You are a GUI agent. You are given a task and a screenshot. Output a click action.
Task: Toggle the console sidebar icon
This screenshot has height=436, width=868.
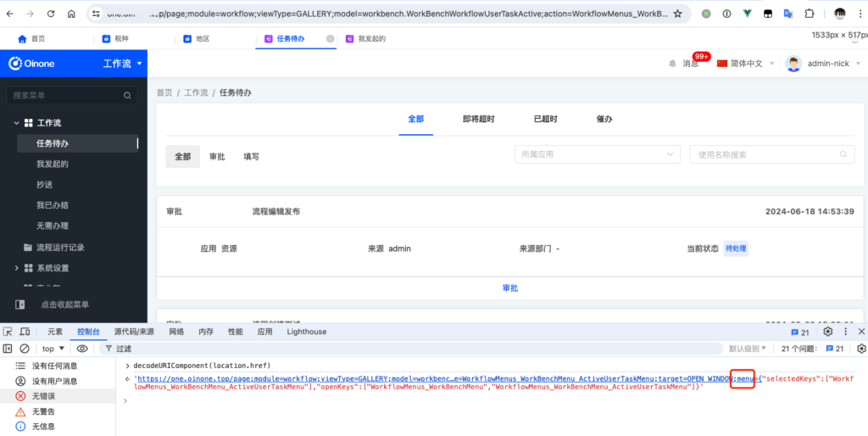(8, 349)
